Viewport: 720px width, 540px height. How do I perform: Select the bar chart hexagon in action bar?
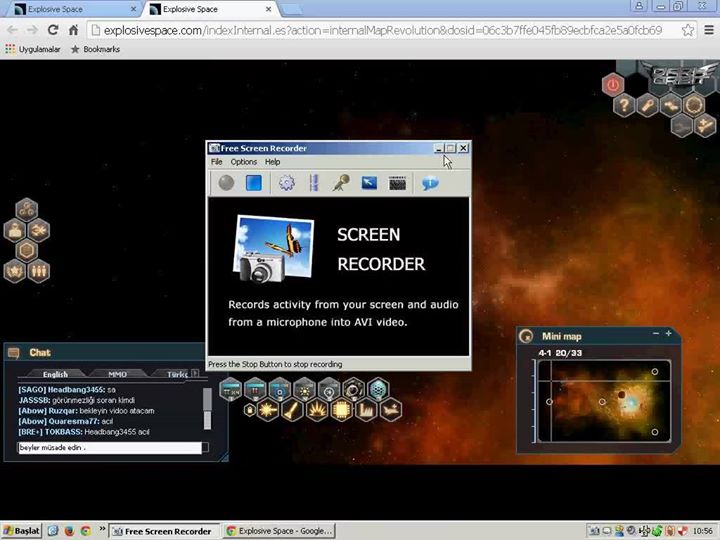pos(366,410)
